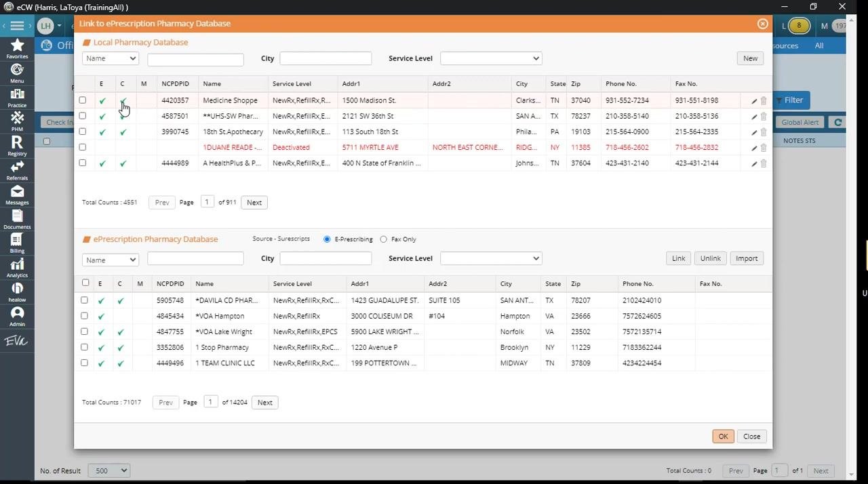The width and height of the screenshot is (868, 484).
Task: Tick the Medicine Shoppe row checkbox
Action: 83,100
